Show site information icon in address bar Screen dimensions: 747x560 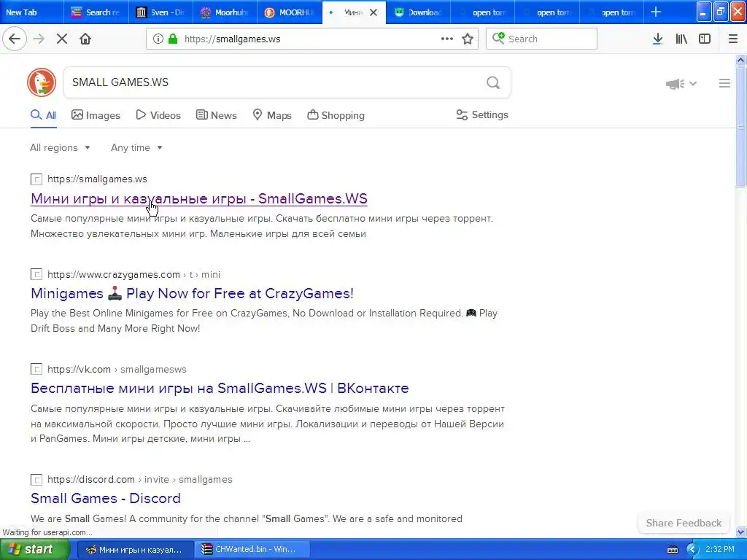tap(158, 39)
